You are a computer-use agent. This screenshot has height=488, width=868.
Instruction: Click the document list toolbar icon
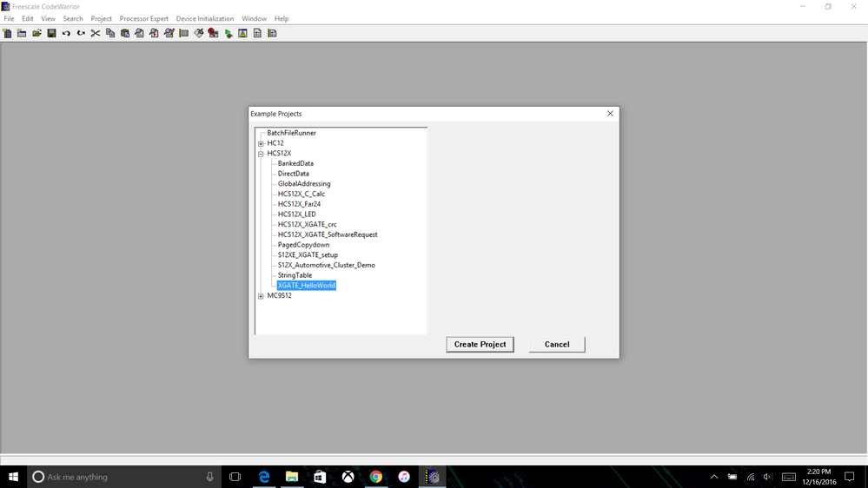pyautogui.click(x=257, y=33)
